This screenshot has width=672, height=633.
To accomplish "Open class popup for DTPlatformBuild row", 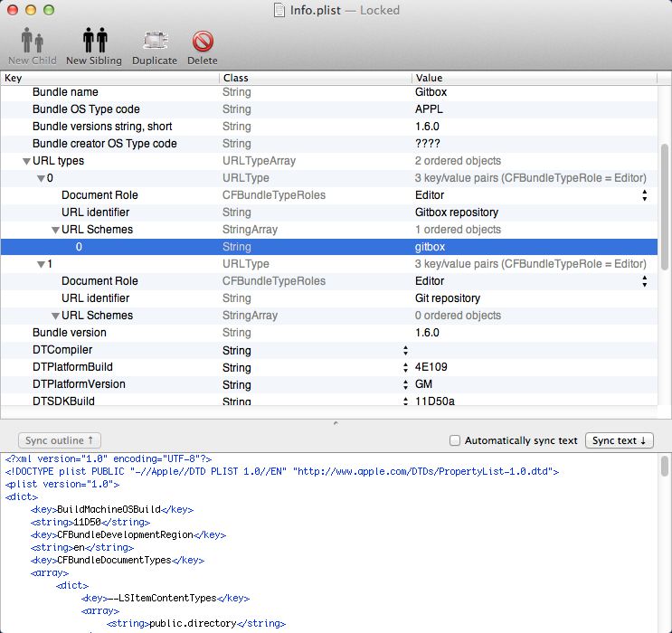I will click(x=405, y=367).
